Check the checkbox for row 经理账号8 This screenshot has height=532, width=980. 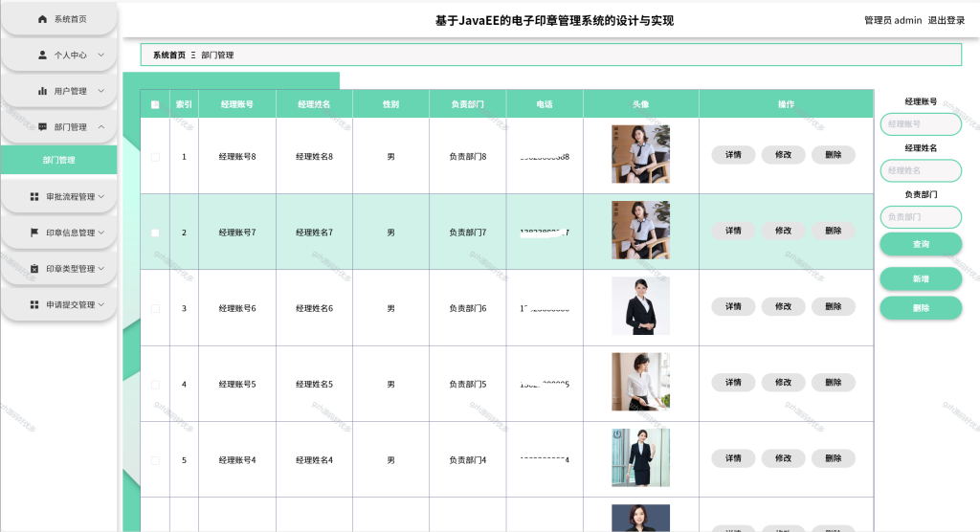pos(155,157)
